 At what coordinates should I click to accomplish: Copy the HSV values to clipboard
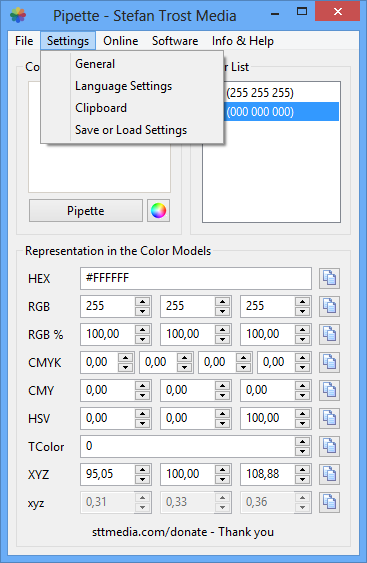coord(329,418)
